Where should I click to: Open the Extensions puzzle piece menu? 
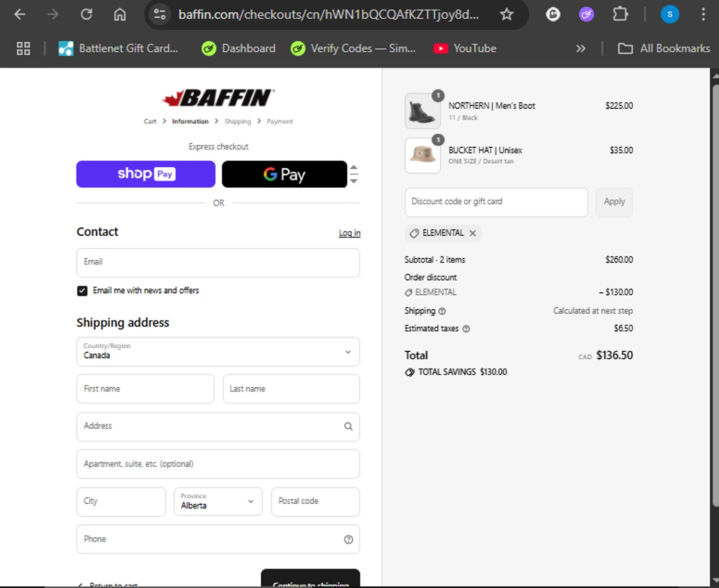coord(620,14)
